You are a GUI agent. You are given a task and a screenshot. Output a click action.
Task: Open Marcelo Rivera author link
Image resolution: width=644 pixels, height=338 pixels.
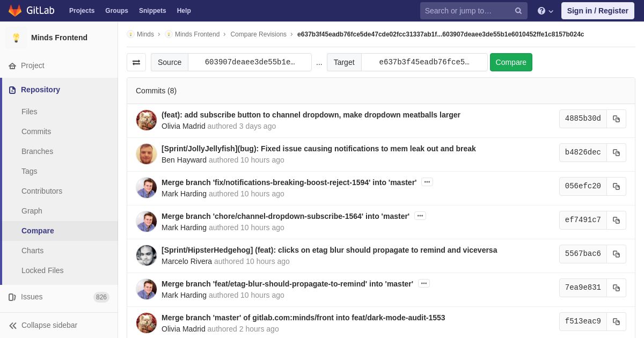tap(187, 261)
